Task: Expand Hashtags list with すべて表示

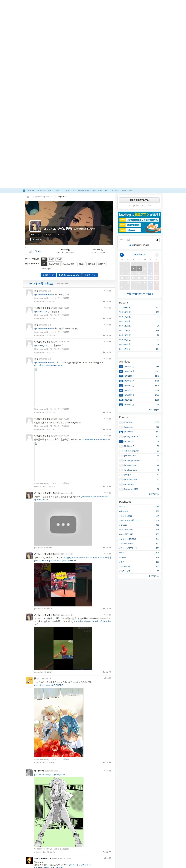Action: 154,576
